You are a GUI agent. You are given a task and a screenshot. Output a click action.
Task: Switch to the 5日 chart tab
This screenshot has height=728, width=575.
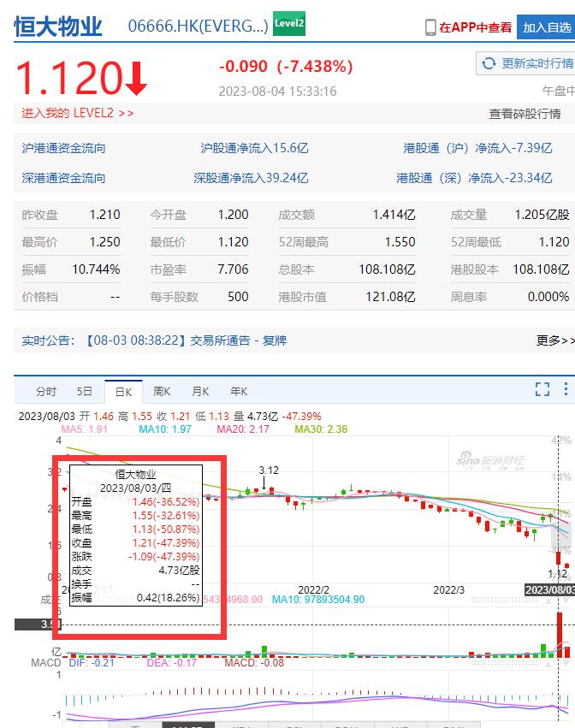click(85, 391)
